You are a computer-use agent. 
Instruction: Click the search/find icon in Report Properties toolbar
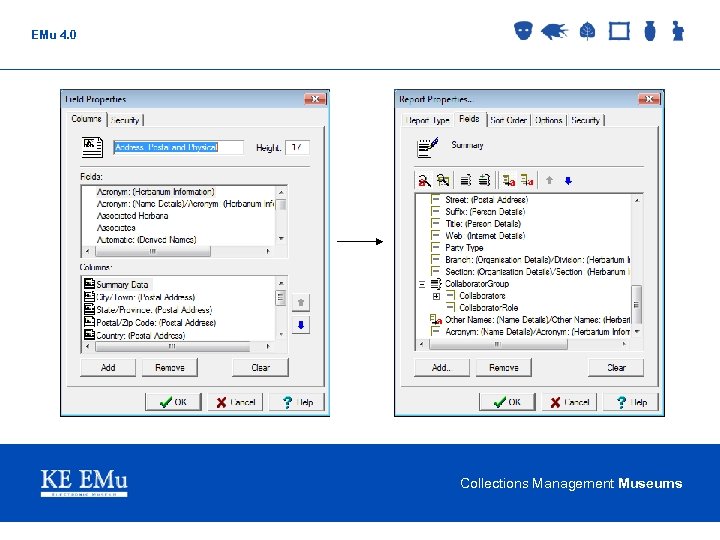(x=424, y=180)
